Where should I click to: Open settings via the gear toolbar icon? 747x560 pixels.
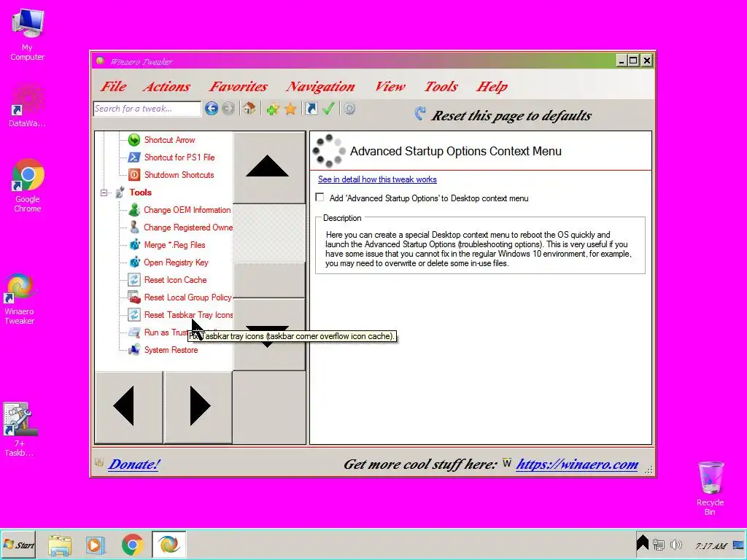(x=349, y=109)
